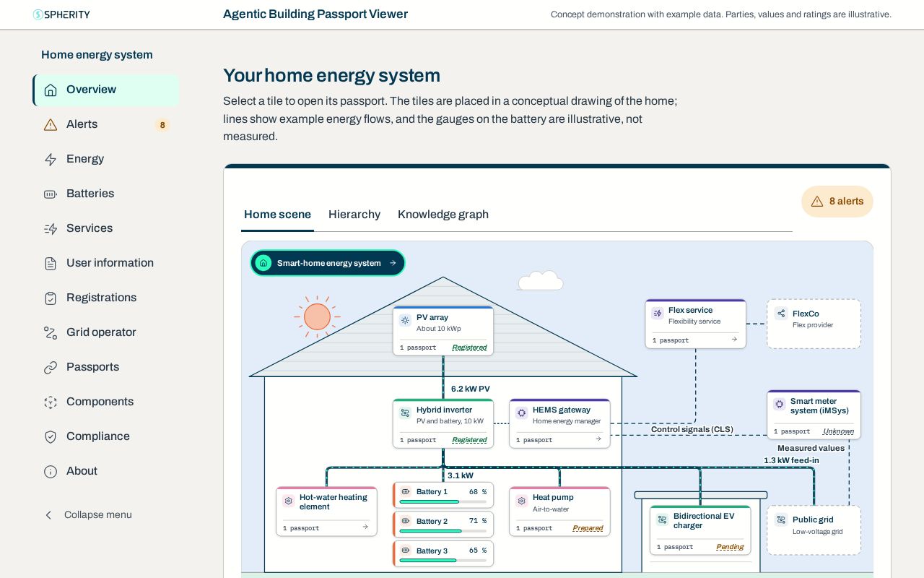Click Pending status on EV charger
The height and width of the screenshot is (578, 924).
coord(730,547)
